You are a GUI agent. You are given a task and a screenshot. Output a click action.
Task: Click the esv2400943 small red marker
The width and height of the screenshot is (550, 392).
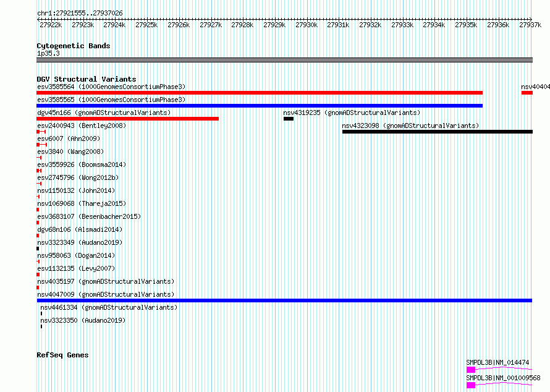41,132
